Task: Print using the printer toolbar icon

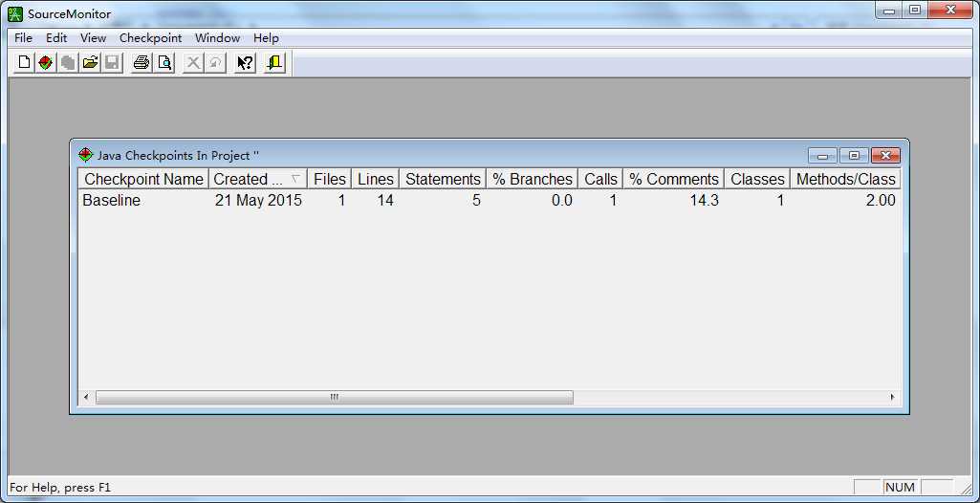Action: (x=142, y=62)
